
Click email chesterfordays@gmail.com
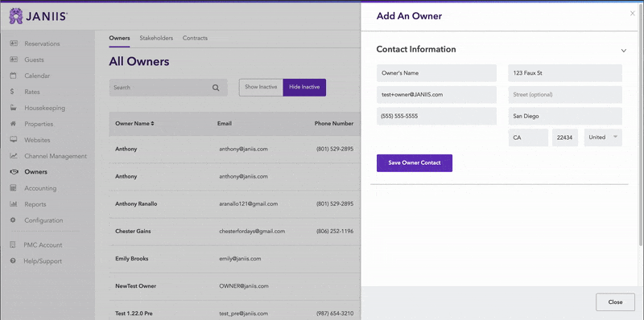point(252,232)
